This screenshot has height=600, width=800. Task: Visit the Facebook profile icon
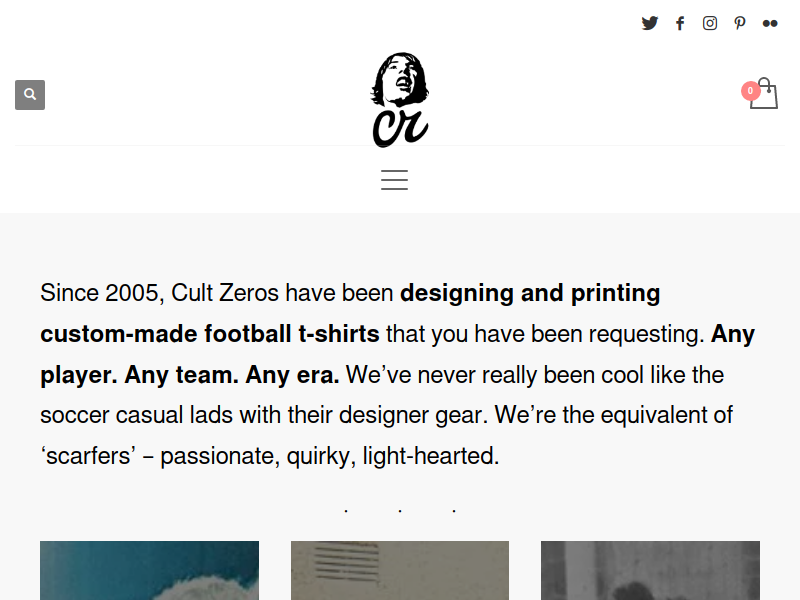click(x=680, y=23)
